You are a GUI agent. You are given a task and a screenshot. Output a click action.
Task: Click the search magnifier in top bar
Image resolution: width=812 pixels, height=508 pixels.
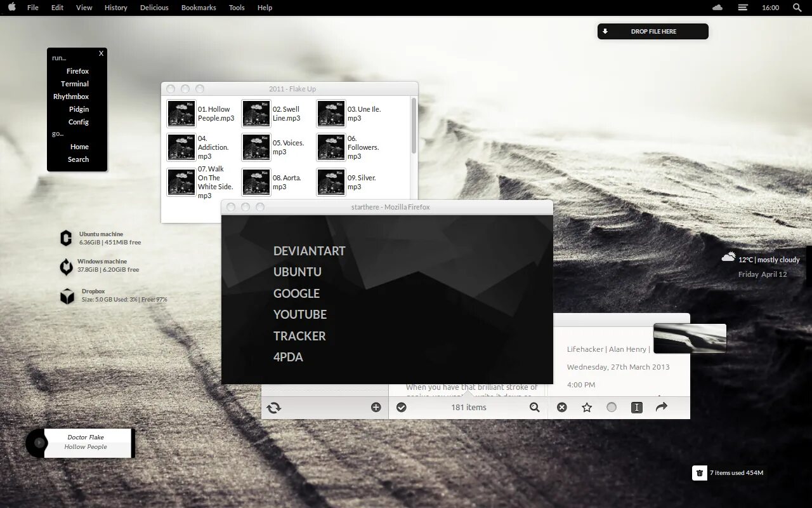coord(797,8)
